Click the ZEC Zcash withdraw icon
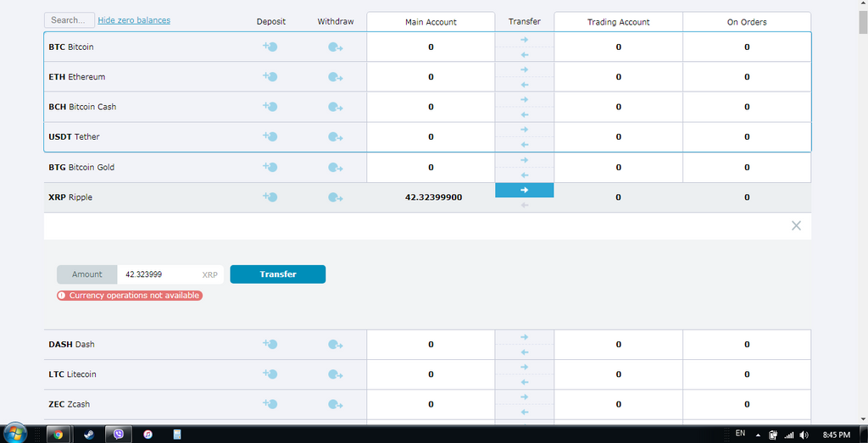868x443 pixels. 335,404
